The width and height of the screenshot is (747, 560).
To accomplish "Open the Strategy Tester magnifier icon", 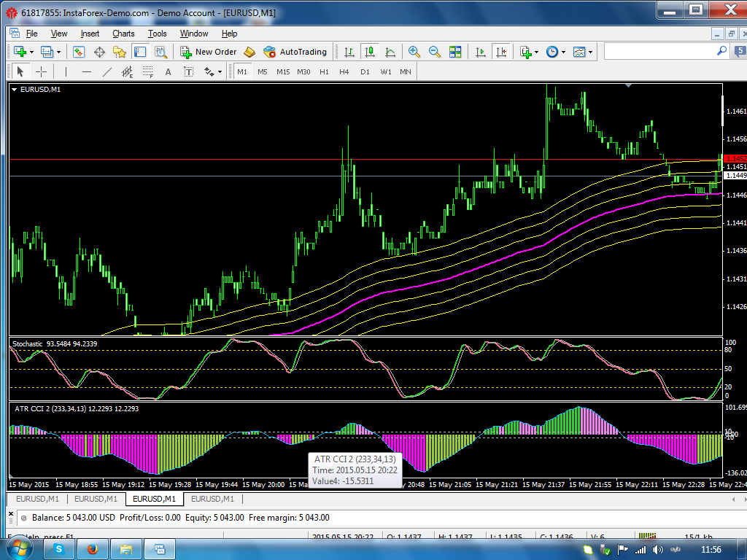I will point(160,52).
